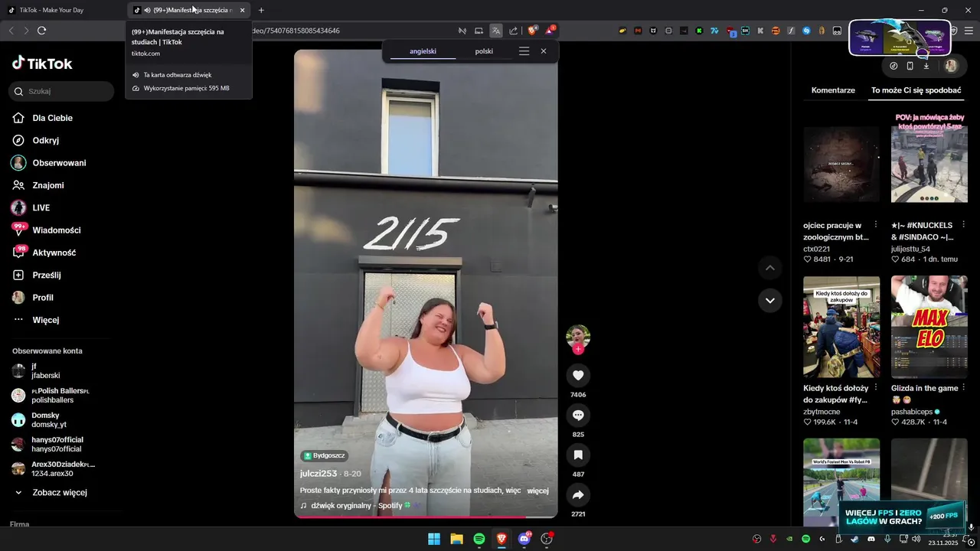980x551 pixels.
Task: Reload the page
Action: click(x=41, y=31)
